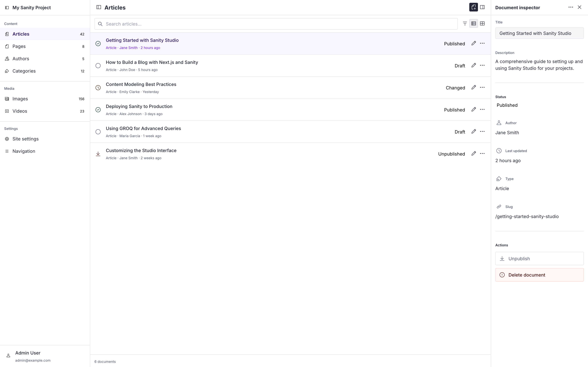Click changed clock icon on Content Modeling row
Image resolution: width=588 pixels, height=367 pixels.
[98, 88]
